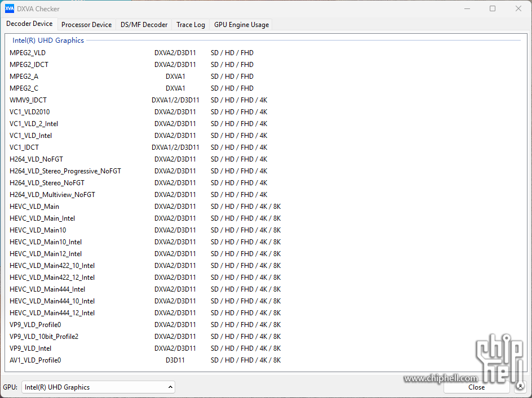This screenshot has height=398, width=532.
Task: Open the GPU Engine Usage tab
Action: (x=241, y=25)
